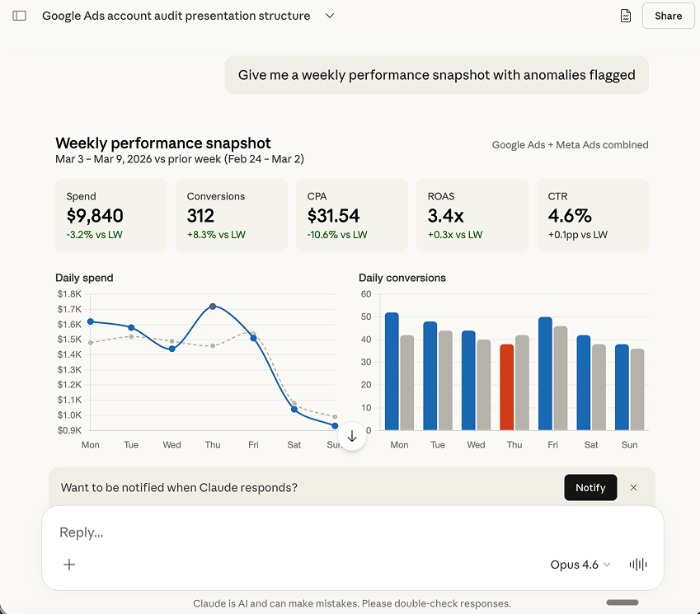Open the plus attachment menu in reply box
Screen dimensions: 700x614
point(69,565)
